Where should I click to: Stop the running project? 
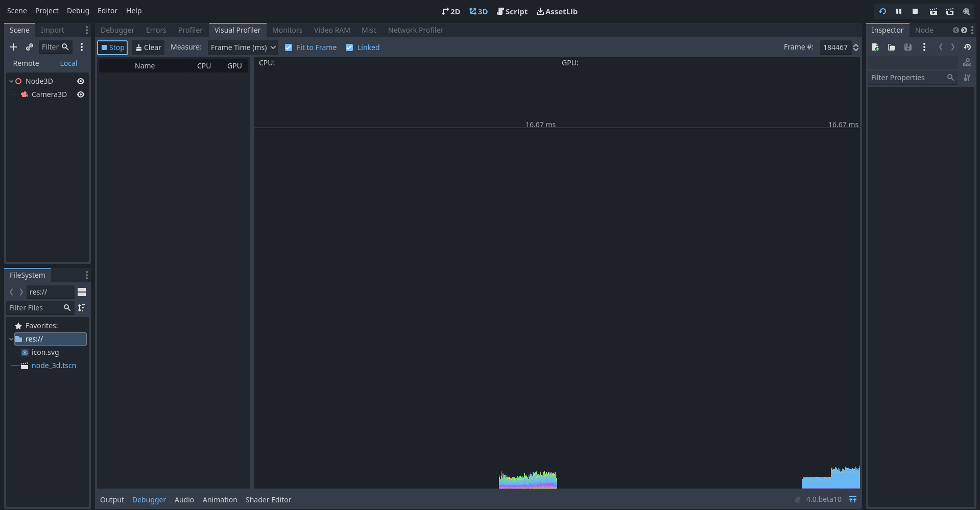tap(915, 11)
